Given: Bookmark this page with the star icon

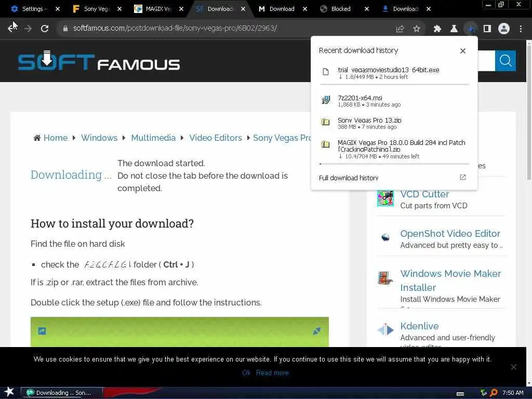Looking at the screenshot, I should coord(416,29).
